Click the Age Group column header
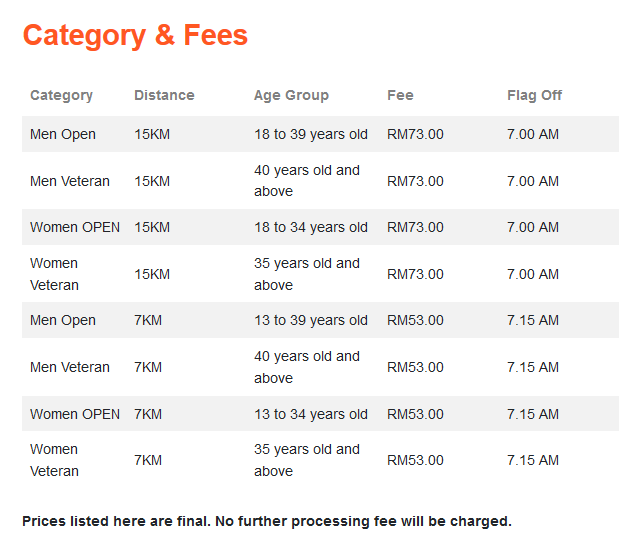The height and width of the screenshot is (544, 640). 291,95
